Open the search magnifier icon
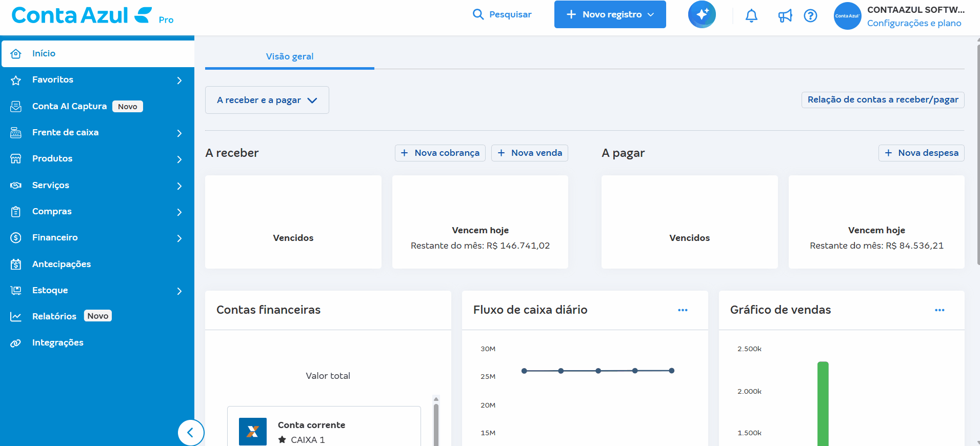Screen dimensions: 980x446 pyautogui.click(x=478, y=14)
